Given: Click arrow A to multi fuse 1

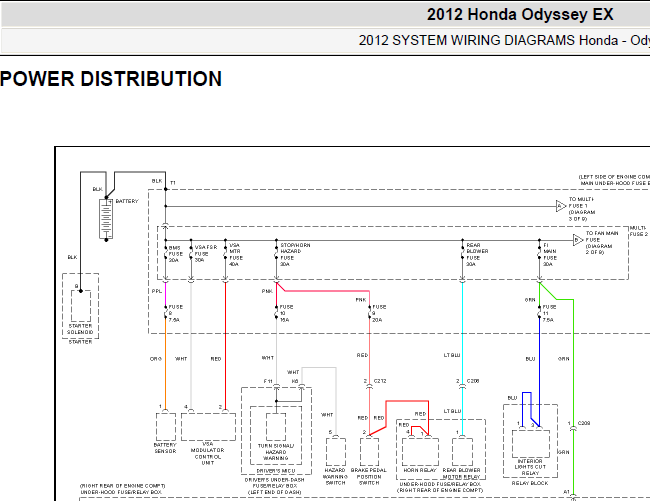Looking at the screenshot, I should click(561, 206).
